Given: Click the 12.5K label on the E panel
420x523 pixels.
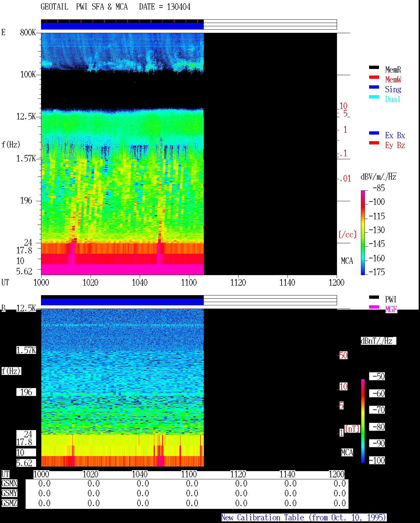Looking at the screenshot, I should (x=26, y=117).
